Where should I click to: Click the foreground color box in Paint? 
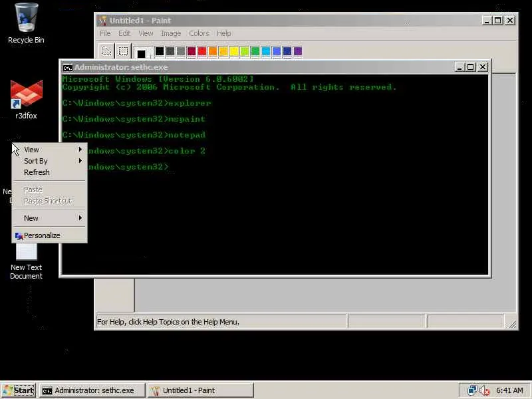tap(142, 54)
